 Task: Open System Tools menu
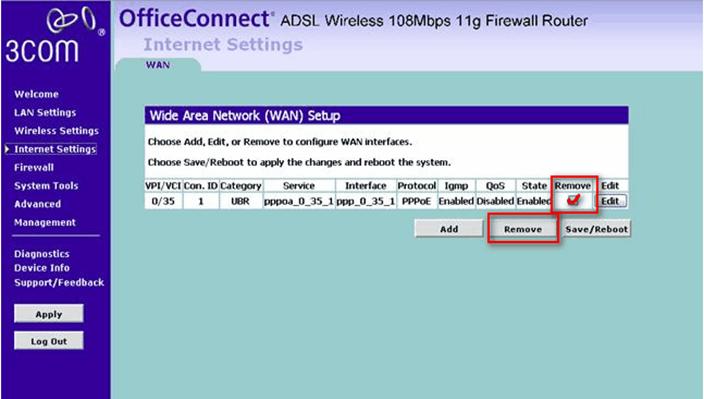click(x=46, y=186)
